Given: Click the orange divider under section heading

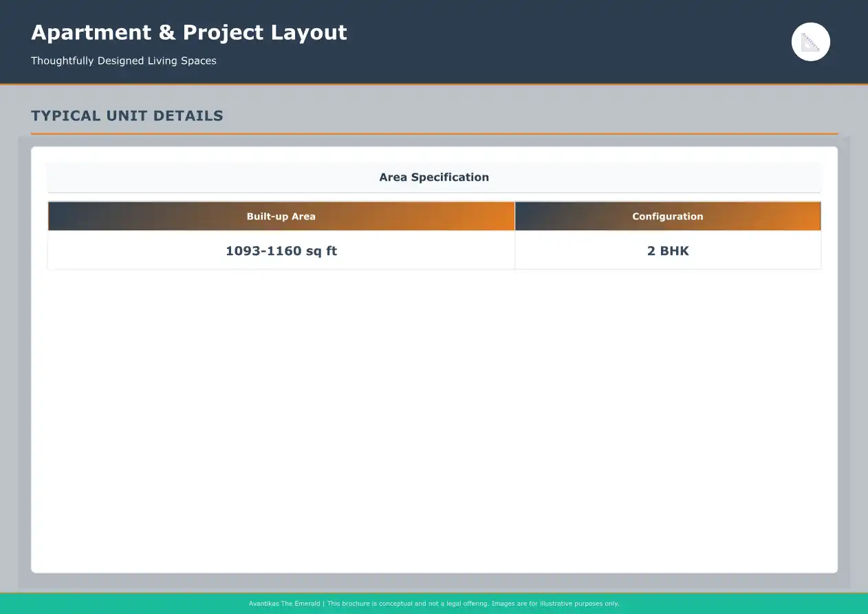Looking at the screenshot, I should (434, 133).
